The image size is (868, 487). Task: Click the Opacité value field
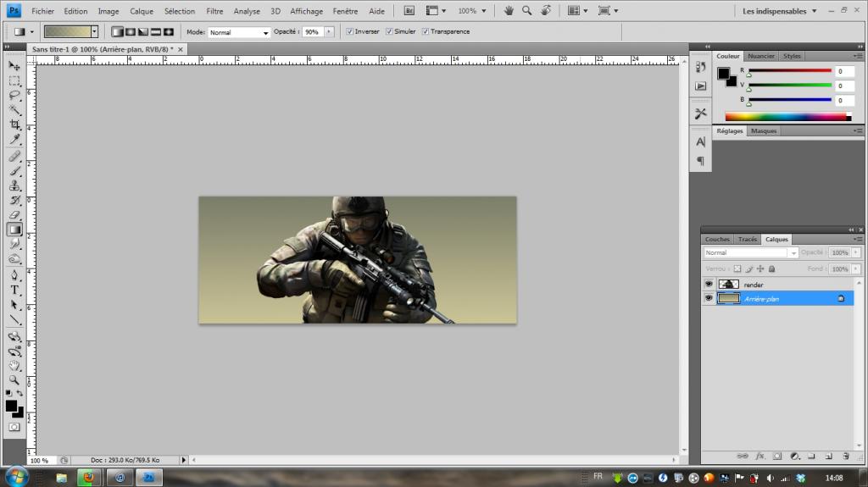tap(313, 32)
